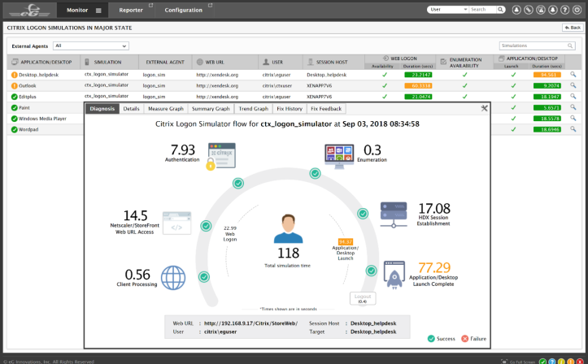Open the Monitor menu hamburger icon

click(98, 11)
